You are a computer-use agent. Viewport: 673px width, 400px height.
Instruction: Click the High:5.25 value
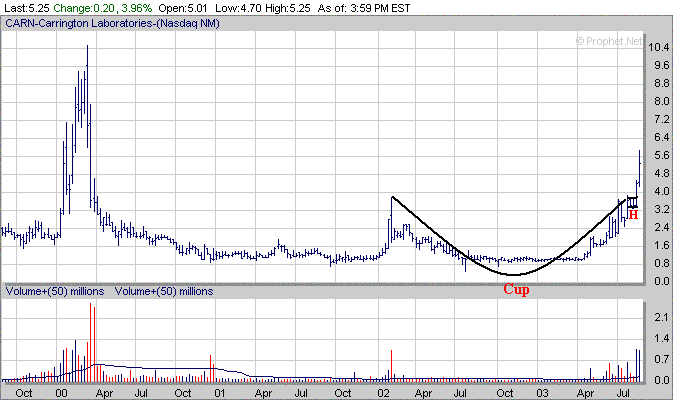point(288,8)
